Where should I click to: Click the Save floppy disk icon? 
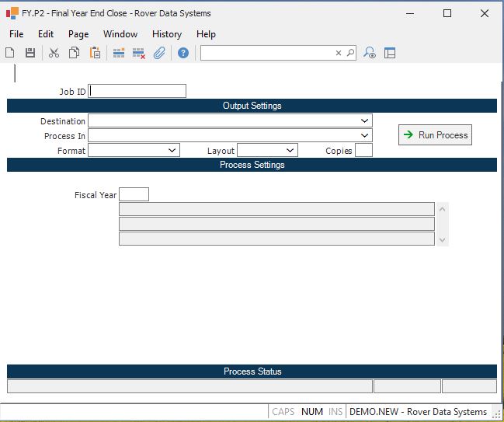pos(30,53)
